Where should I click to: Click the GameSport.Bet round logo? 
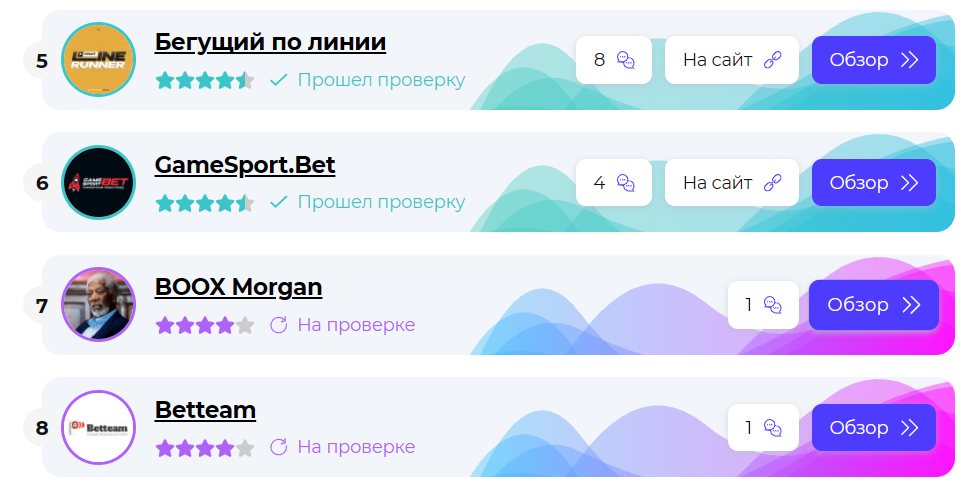tap(99, 183)
